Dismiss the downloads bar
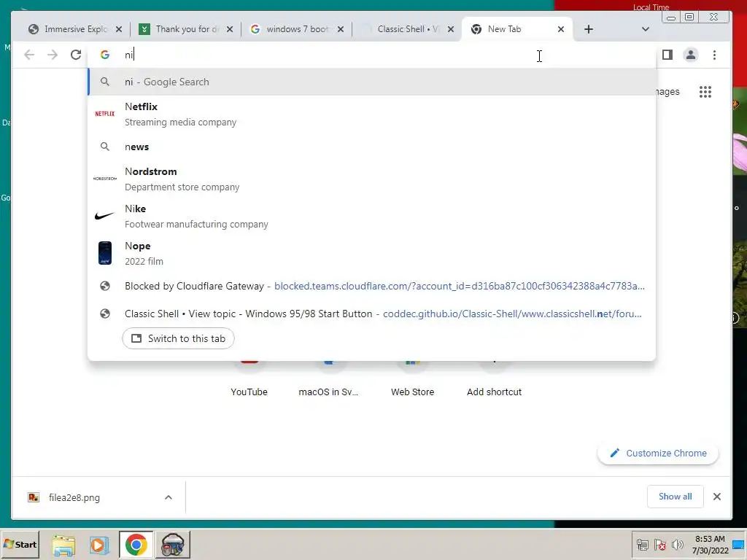The image size is (747, 560). pyautogui.click(x=716, y=497)
